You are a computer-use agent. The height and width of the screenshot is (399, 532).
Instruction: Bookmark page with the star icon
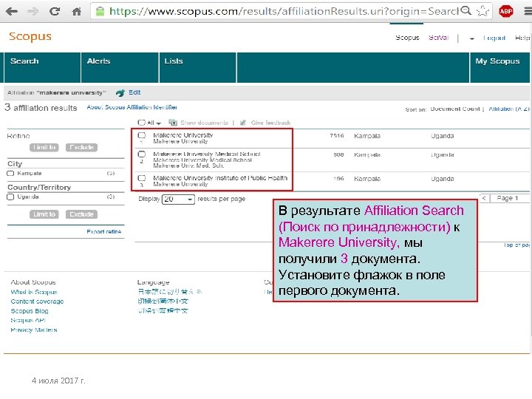pos(482,11)
